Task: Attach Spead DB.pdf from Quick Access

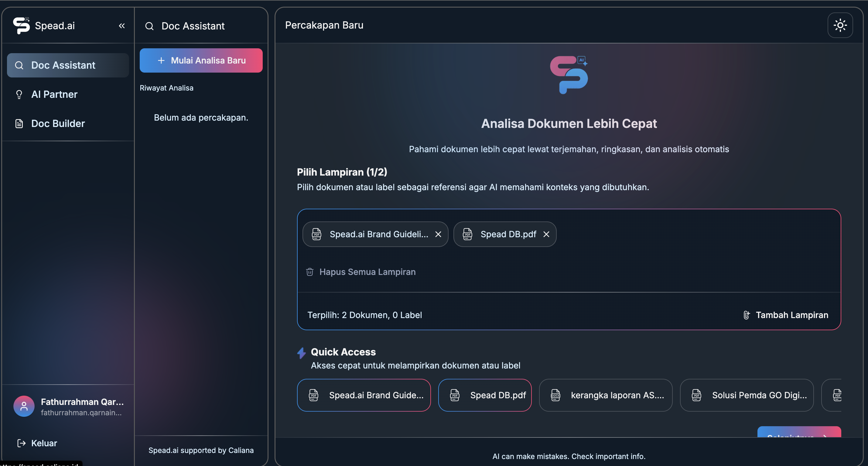Action: click(x=484, y=395)
